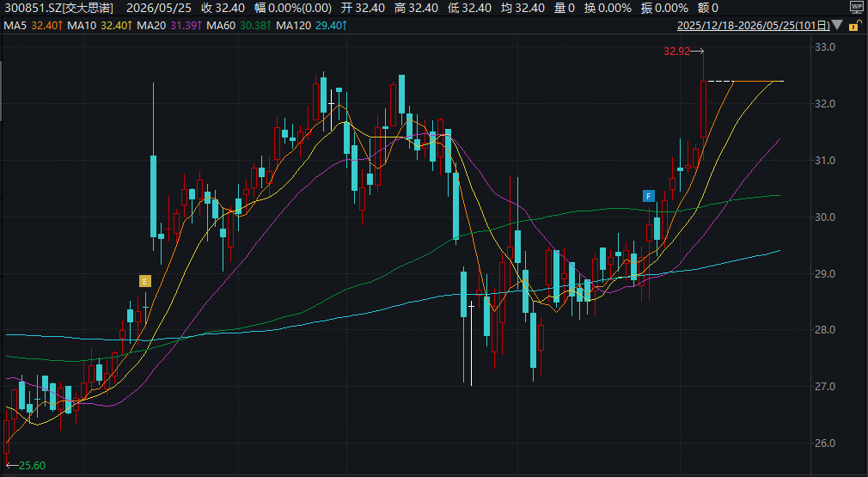Click the 高 32.40 high value
This screenshot has height=477, width=868.
[x=416, y=8]
